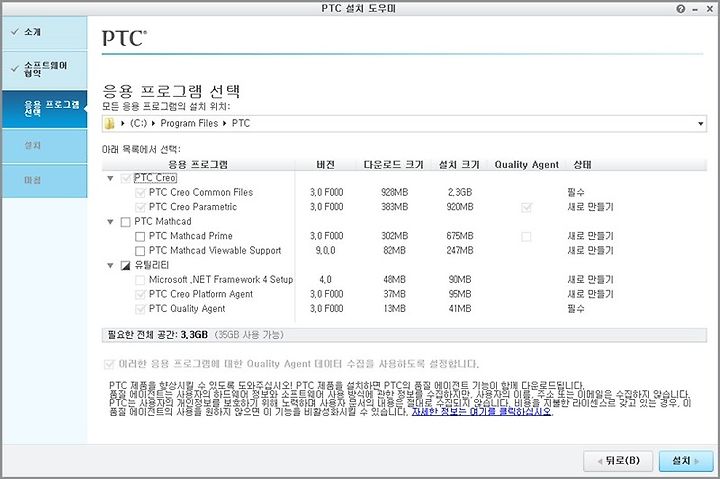Toggle PTC Quality Agent checkbox
Screen dimensions: 720x479
tap(140, 309)
